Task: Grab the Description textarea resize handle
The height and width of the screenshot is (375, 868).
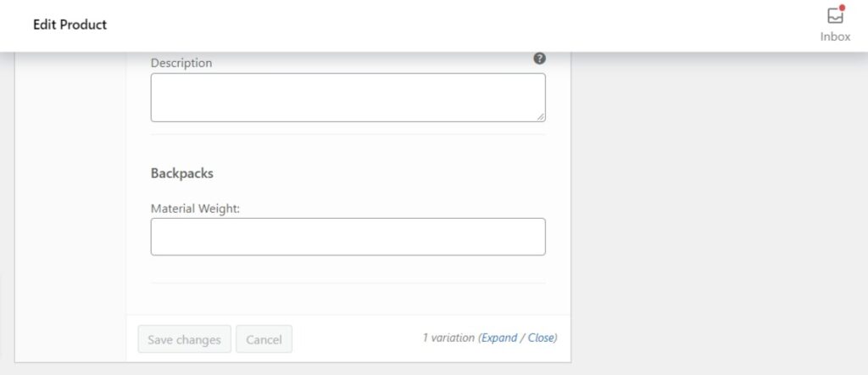Action: (541, 117)
